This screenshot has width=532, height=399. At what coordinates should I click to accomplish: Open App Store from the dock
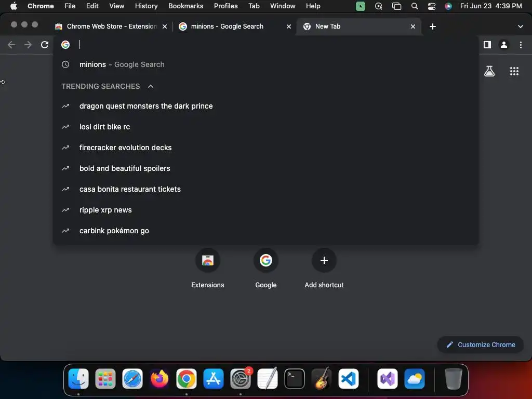[214, 379]
